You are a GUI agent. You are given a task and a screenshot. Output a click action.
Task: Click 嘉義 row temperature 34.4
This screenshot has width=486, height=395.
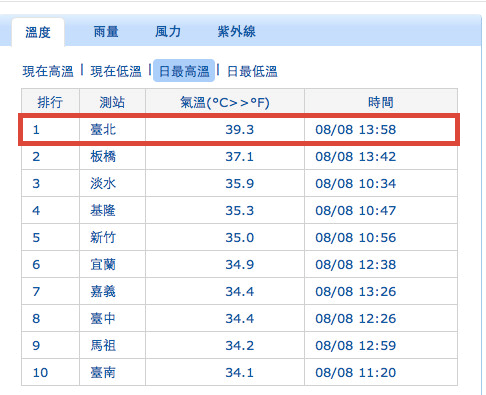pyautogui.click(x=240, y=291)
